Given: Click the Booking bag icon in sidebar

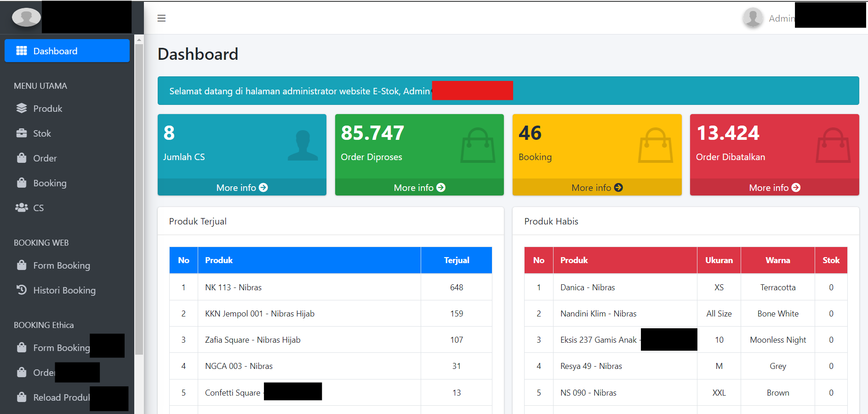Looking at the screenshot, I should [x=22, y=183].
